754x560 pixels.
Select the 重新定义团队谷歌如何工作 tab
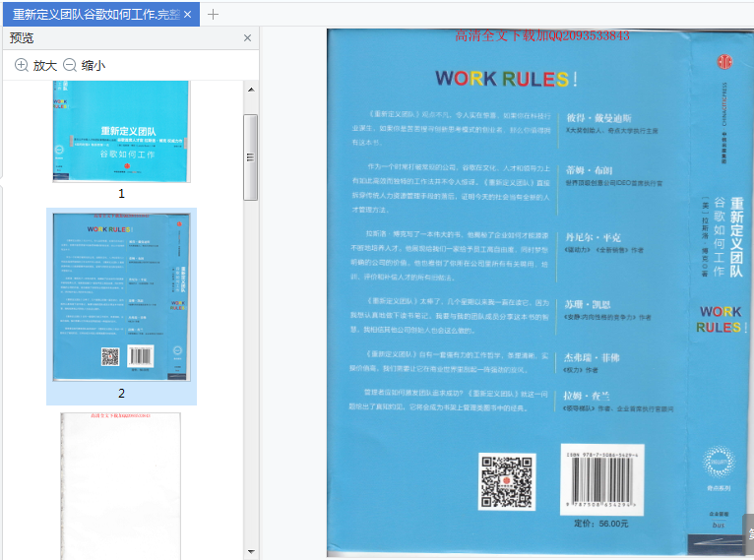point(101,15)
